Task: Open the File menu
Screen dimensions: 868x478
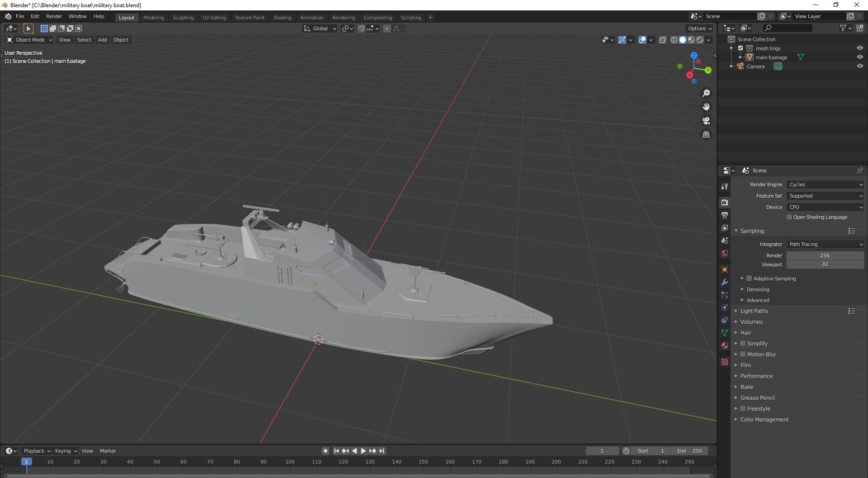Action: 20,16
